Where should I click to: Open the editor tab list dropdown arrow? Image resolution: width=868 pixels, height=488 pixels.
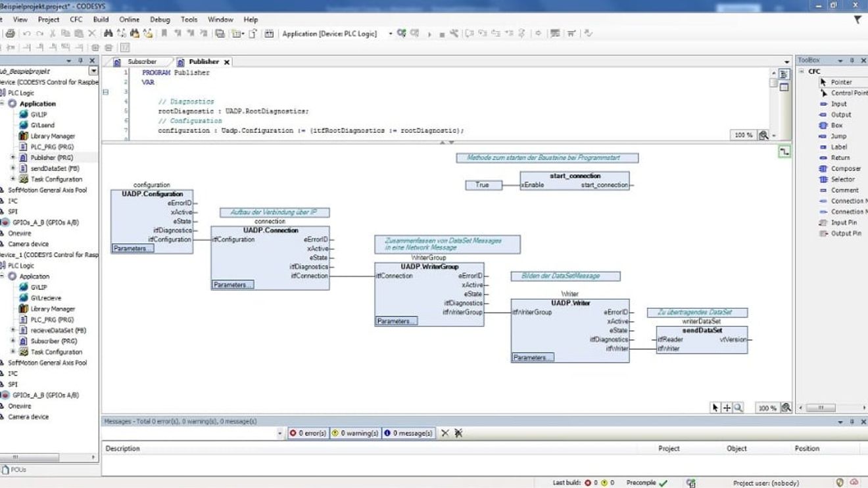coord(786,62)
